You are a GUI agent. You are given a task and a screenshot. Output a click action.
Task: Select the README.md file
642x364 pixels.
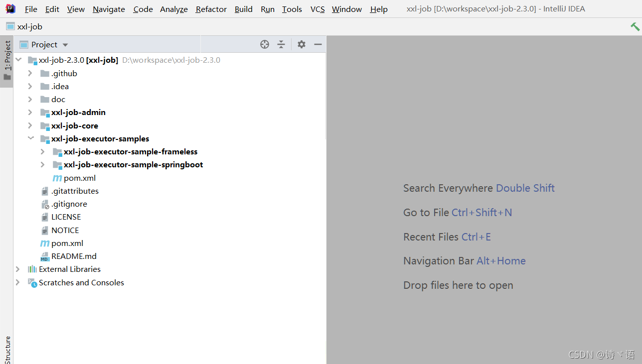74,256
